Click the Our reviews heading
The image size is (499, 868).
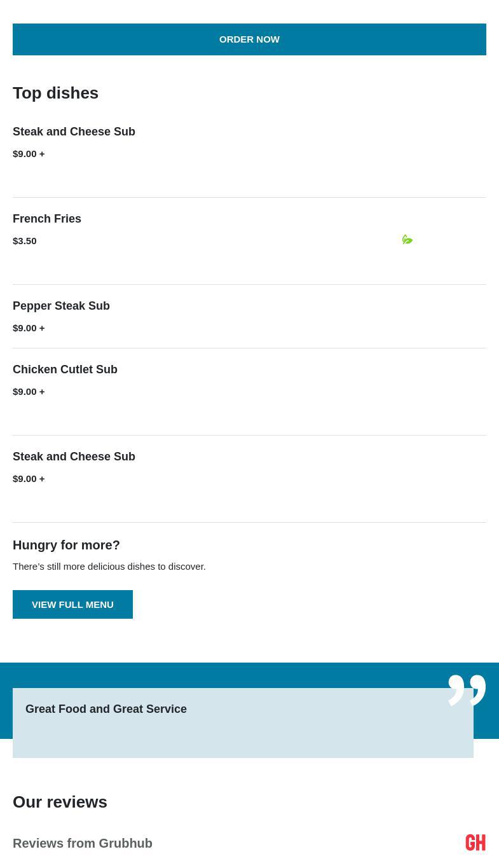pyautogui.click(x=60, y=802)
